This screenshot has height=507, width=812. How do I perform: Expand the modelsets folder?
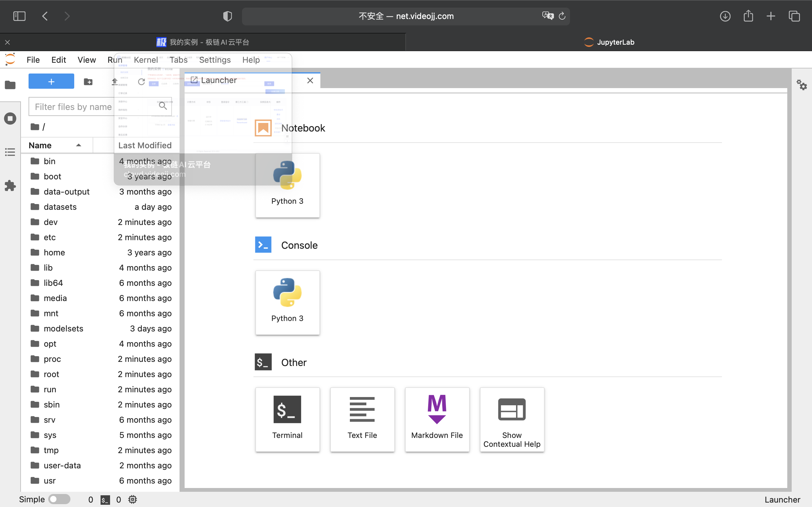click(63, 328)
